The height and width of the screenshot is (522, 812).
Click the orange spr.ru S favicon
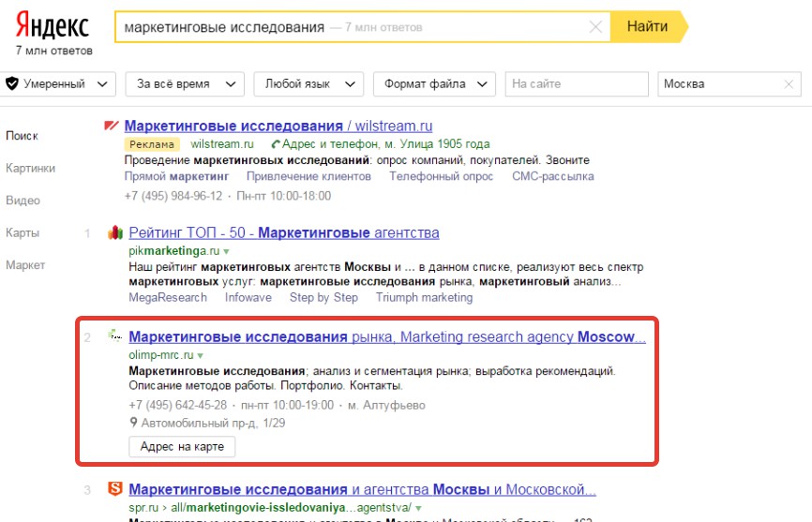[115, 488]
